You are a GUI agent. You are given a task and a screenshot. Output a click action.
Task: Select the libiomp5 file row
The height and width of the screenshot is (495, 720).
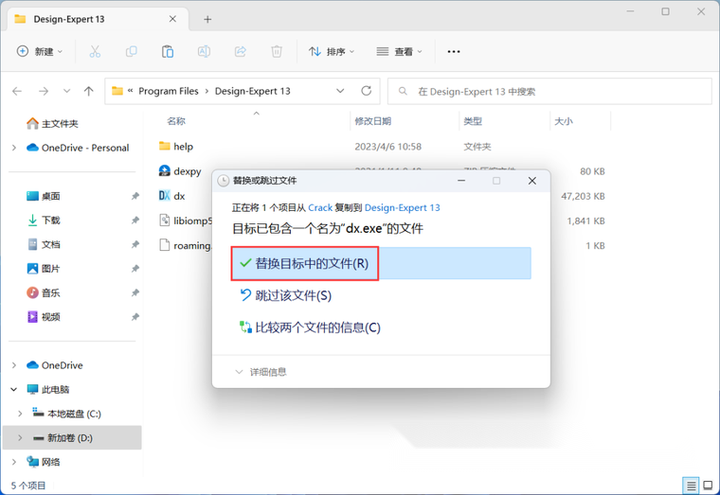pyautogui.click(x=185, y=220)
